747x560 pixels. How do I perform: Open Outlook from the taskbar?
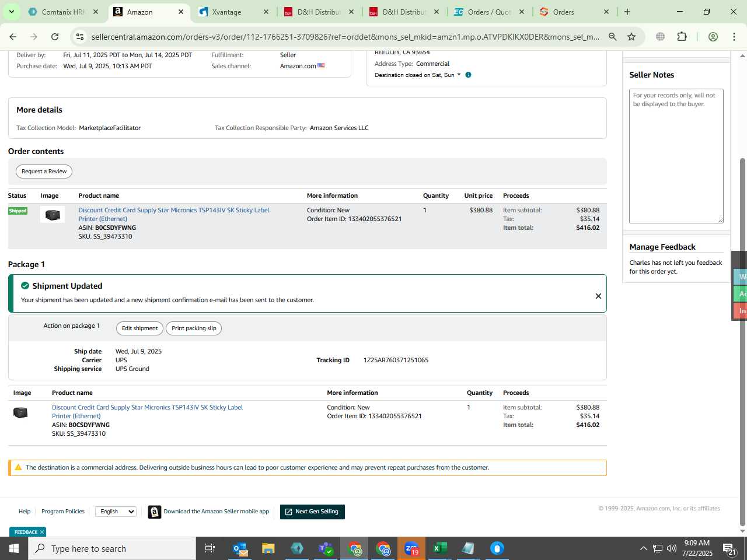[240, 548]
